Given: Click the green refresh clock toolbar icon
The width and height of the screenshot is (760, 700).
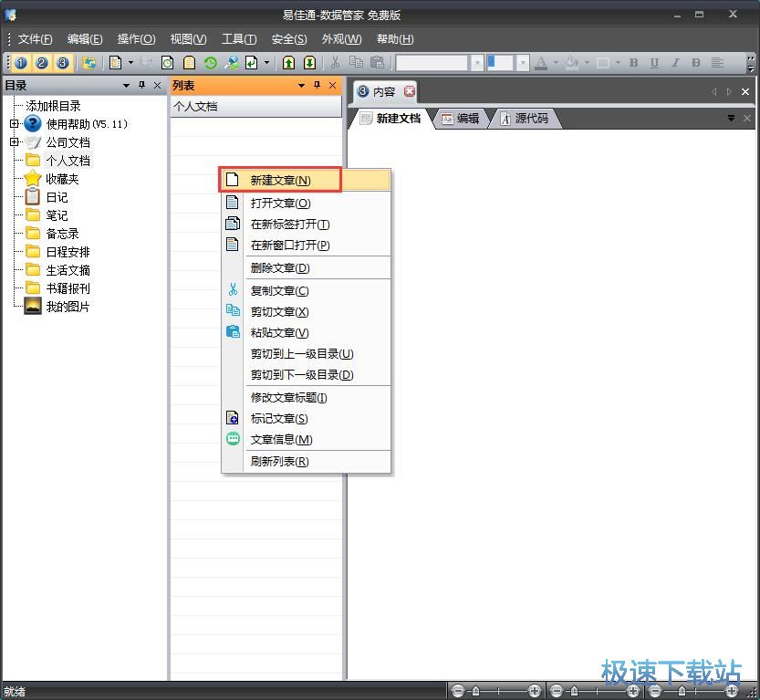Looking at the screenshot, I should 211,63.
